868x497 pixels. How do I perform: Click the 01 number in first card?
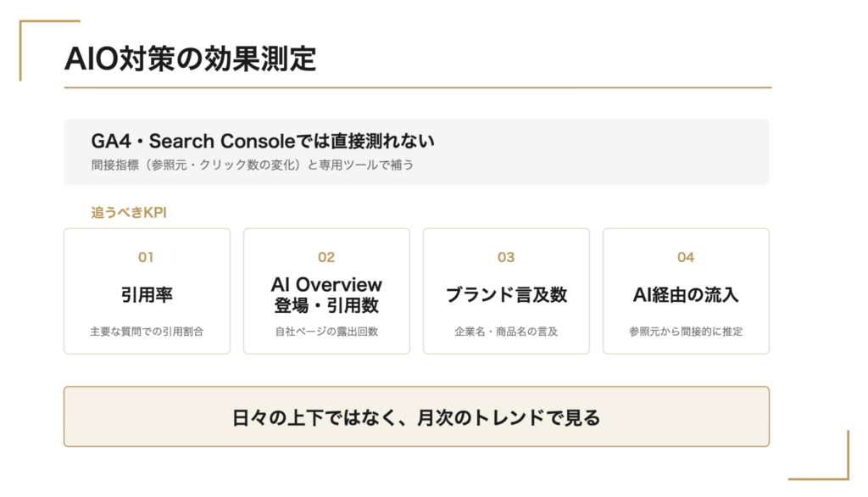click(x=146, y=257)
